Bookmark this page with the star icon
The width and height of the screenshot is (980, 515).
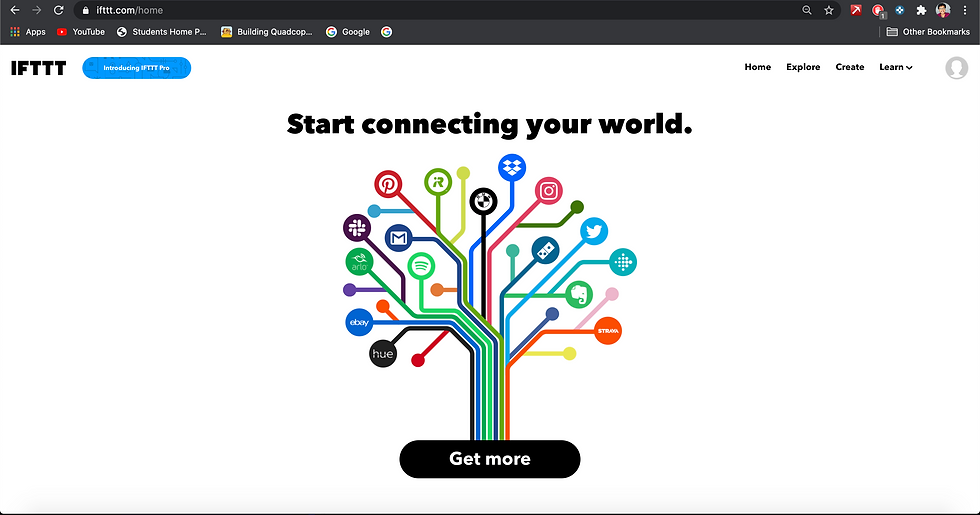pyautogui.click(x=829, y=10)
